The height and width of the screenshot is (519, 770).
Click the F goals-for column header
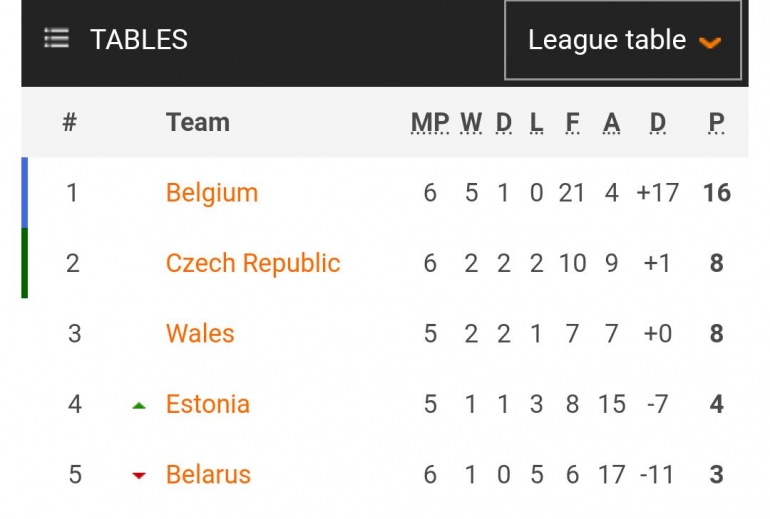click(x=572, y=123)
